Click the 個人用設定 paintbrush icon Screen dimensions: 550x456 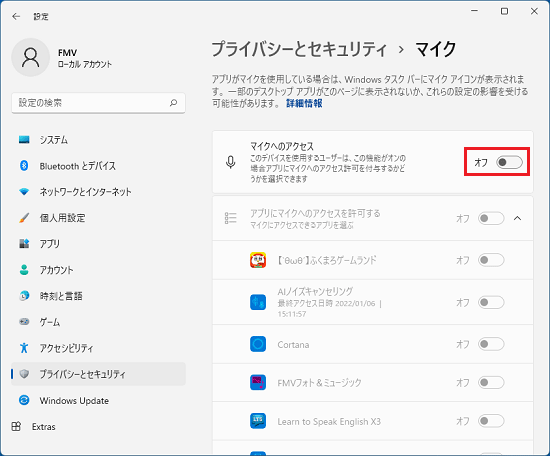coord(24,217)
